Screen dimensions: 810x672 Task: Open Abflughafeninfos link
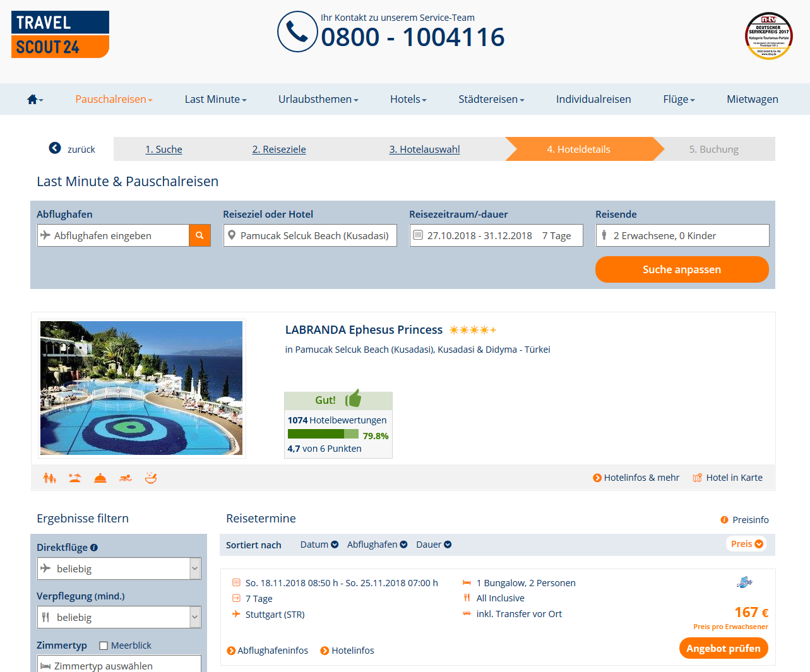[x=268, y=651]
